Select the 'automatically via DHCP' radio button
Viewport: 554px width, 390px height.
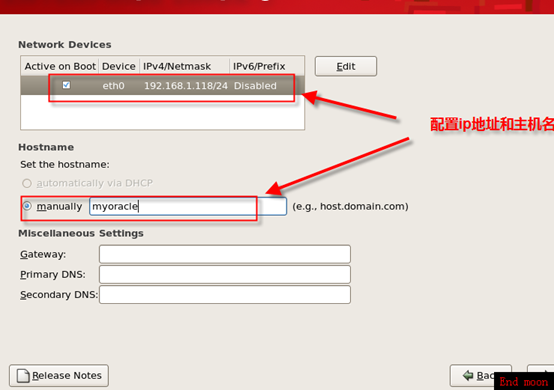[27, 183]
